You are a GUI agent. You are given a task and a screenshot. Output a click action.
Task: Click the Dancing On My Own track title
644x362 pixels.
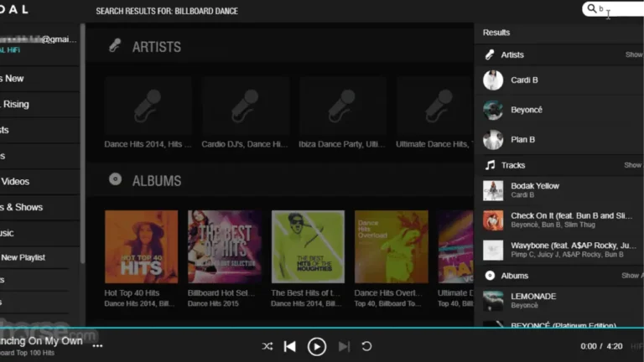coord(41,341)
